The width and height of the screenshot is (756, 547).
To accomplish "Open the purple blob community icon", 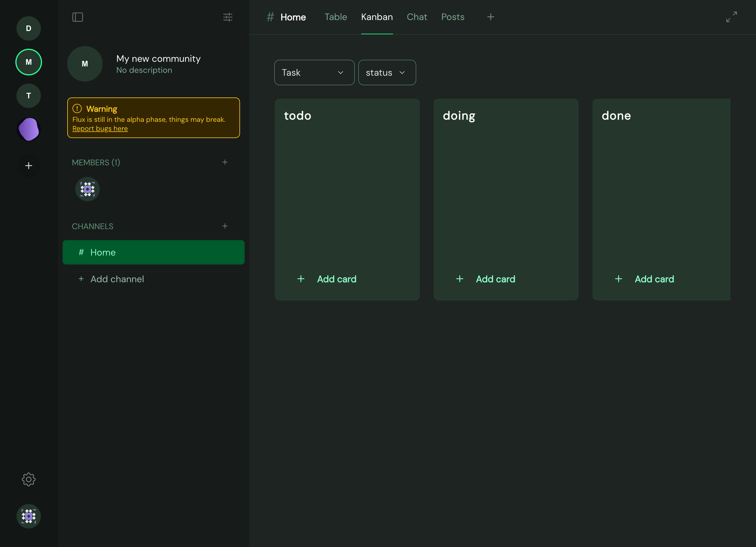I will 29,129.
